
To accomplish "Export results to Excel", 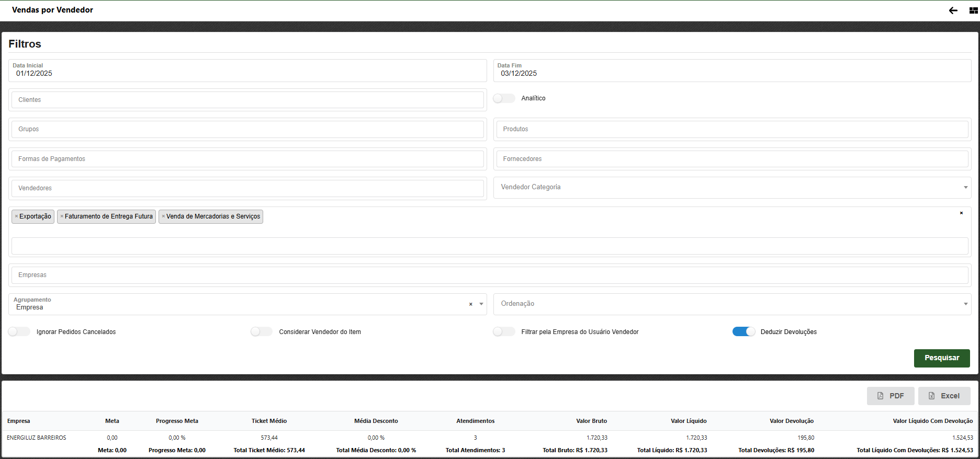I will [944, 396].
